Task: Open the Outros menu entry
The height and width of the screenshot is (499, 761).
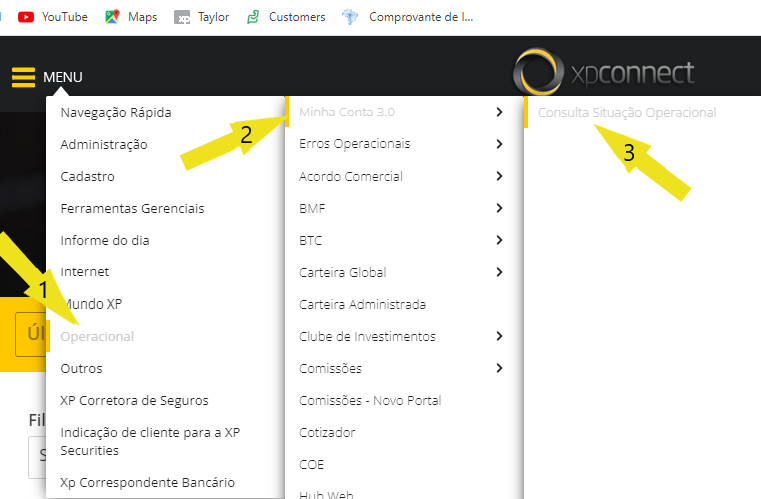Action: click(x=81, y=369)
